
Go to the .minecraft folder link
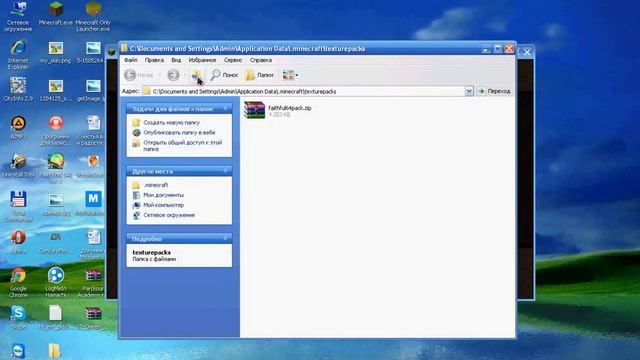[x=156, y=185]
